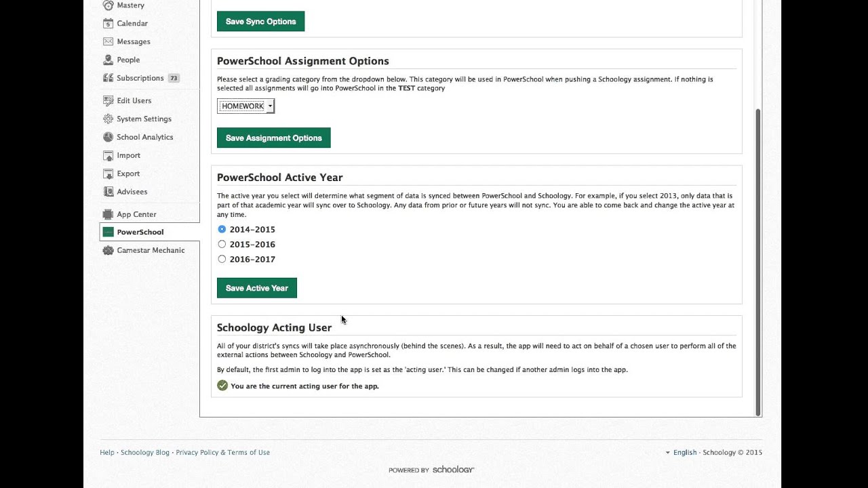Click Save Assignment Options button

273,138
